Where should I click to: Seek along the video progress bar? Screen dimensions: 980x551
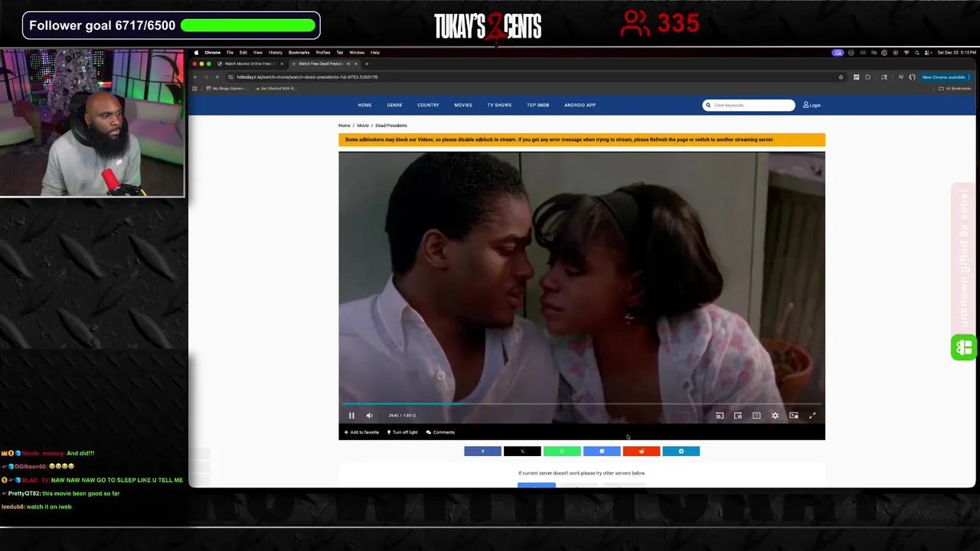(582, 403)
